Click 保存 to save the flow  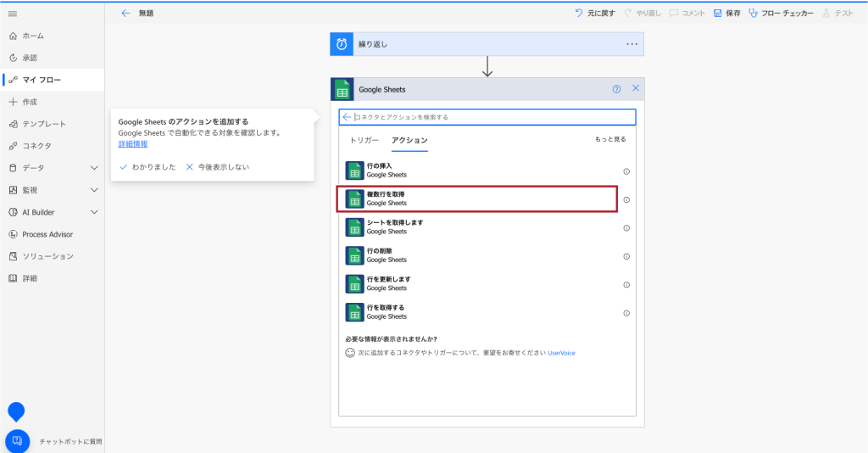(726, 14)
